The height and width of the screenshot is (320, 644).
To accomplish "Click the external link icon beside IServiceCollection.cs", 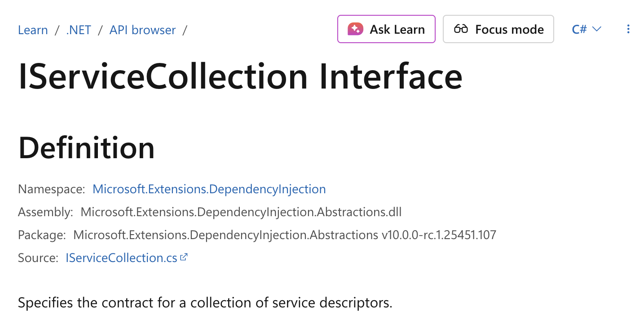I will (x=184, y=257).
